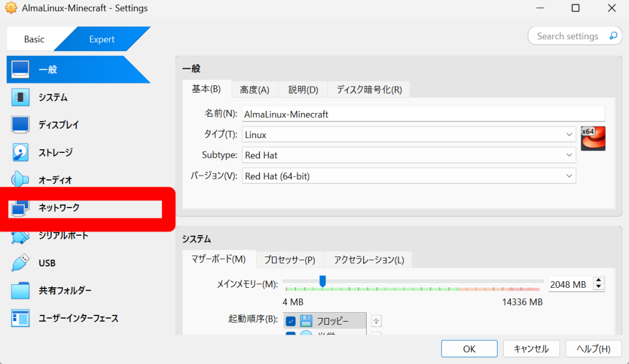Open the ディスク暗号化(R) tab
Screen dimensions: 629x364
click(x=369, y=90)
